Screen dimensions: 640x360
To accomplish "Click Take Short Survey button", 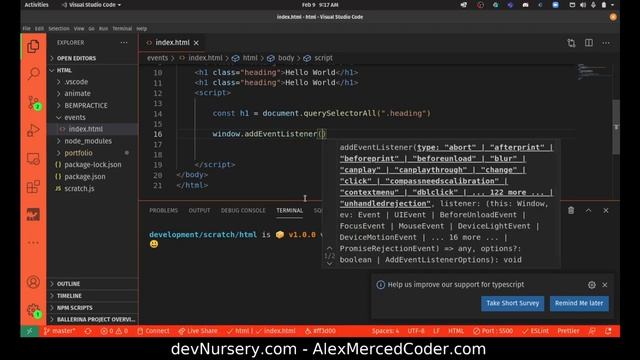I will [512, 303].
